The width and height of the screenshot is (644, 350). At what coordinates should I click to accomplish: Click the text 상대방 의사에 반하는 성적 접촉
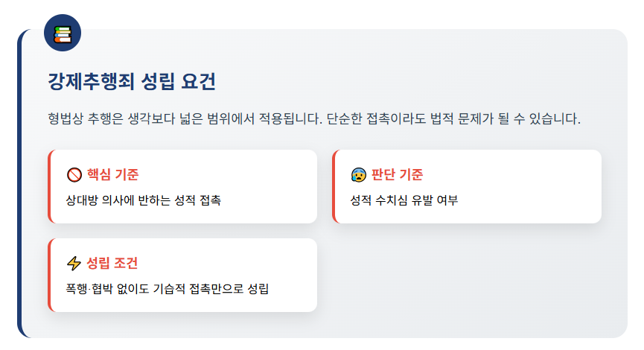click(x=144, y=200)
